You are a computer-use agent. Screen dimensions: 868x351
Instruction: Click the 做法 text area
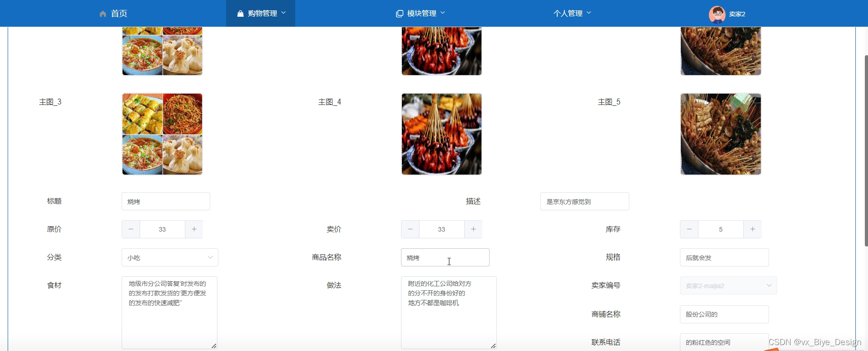(449, 313)
